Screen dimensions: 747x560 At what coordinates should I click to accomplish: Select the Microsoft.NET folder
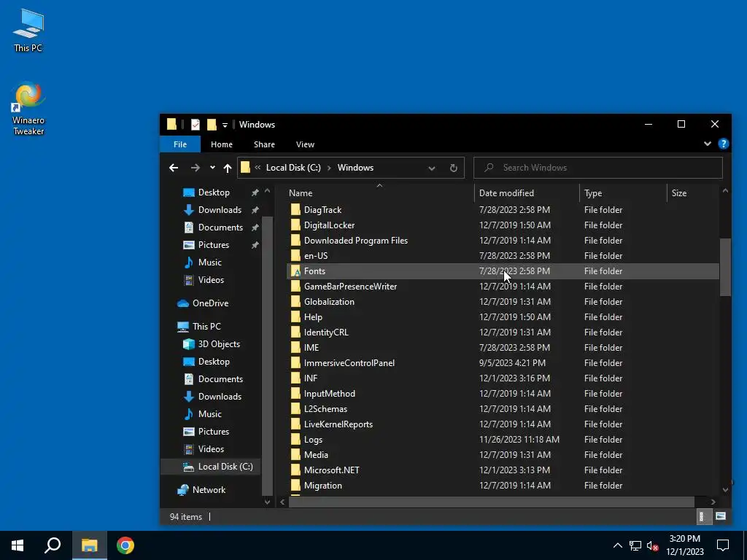(x=332, y=470)
